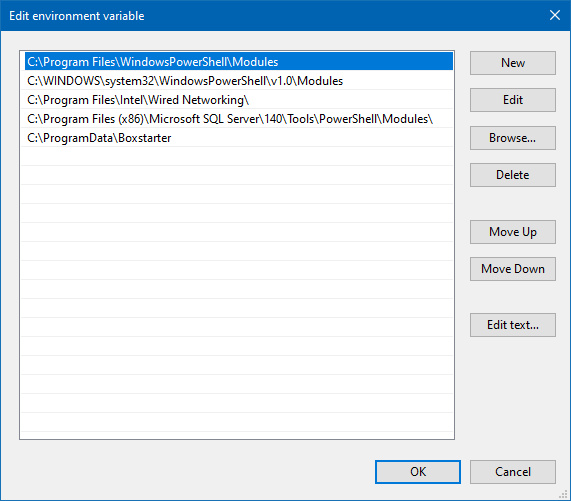This screenshot has height=501, width=571.
Task: Open the Edit text... view
Action: click(513, 325)
